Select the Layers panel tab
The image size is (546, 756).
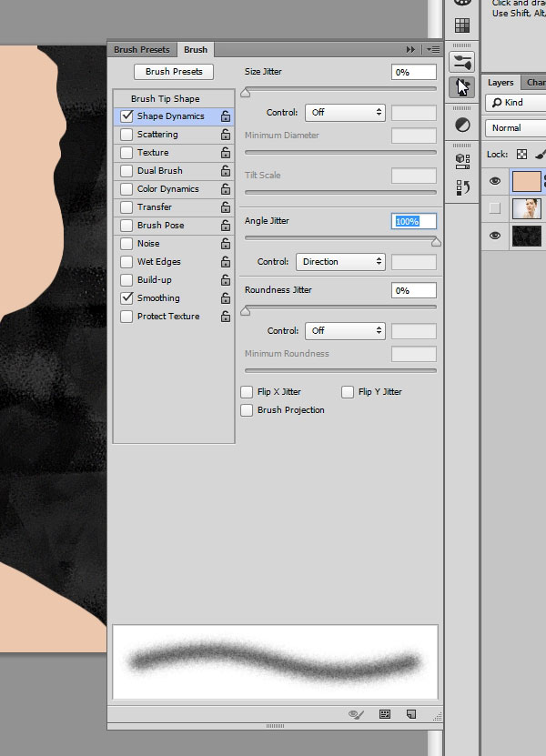coord(500,82)
